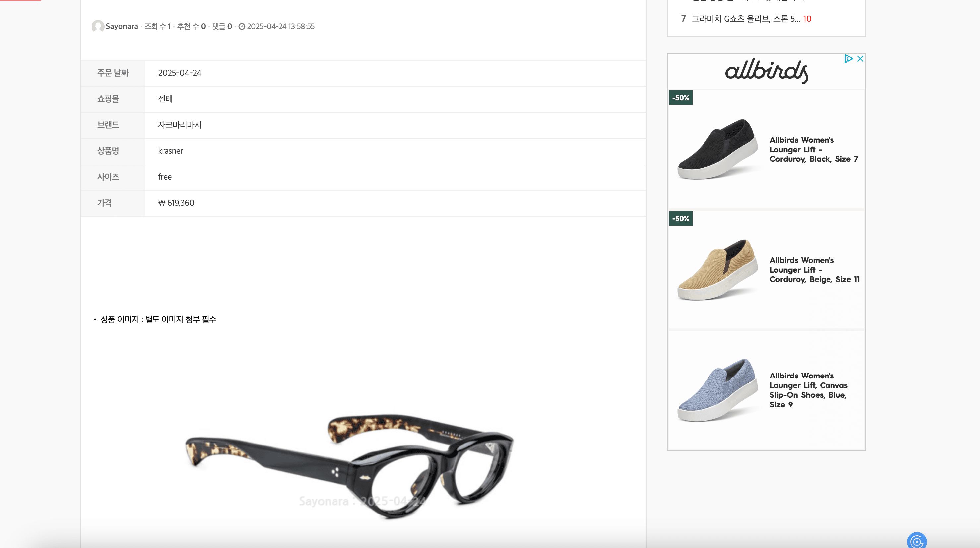Click Allbirds Lounger Lift Corduroy Beige Size 11 title
Viewport: 980px width, 548px height.
pos(815,270)
